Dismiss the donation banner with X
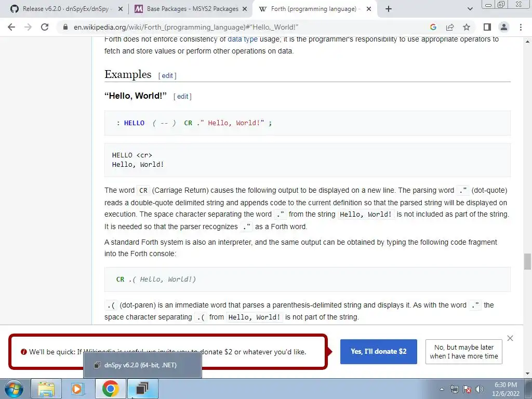532x399 pixels. 510,338
